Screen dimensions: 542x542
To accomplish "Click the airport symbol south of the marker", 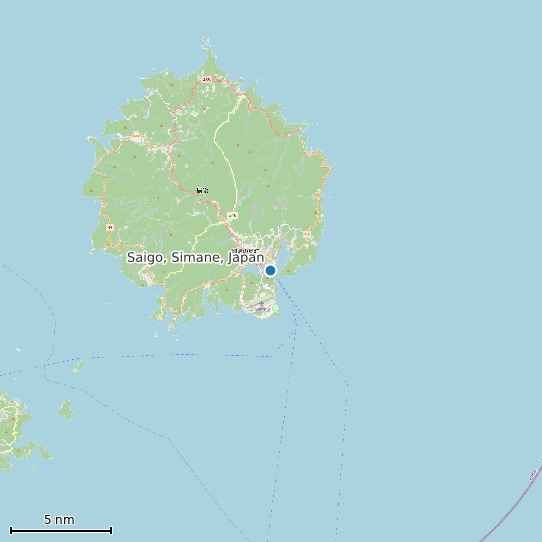I will click(262, 303).
